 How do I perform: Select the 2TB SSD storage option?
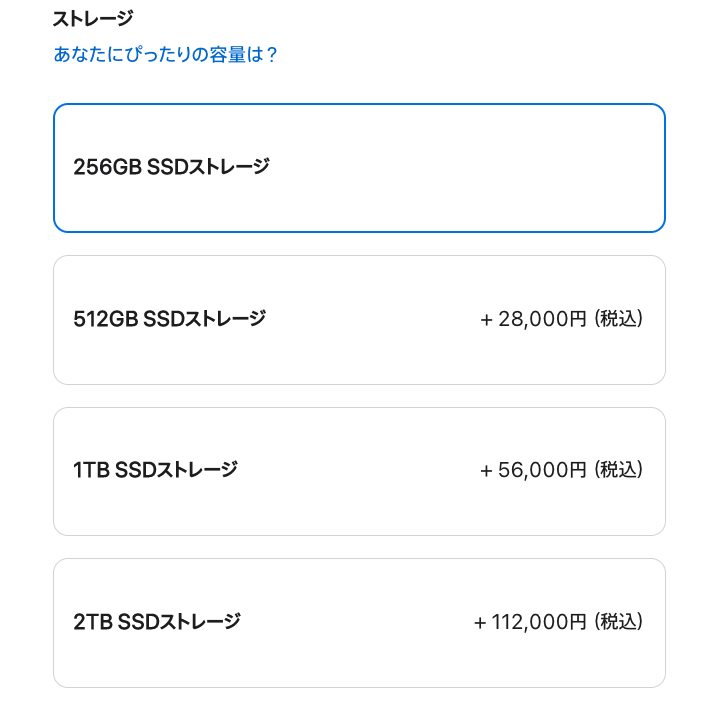point(359,623)
